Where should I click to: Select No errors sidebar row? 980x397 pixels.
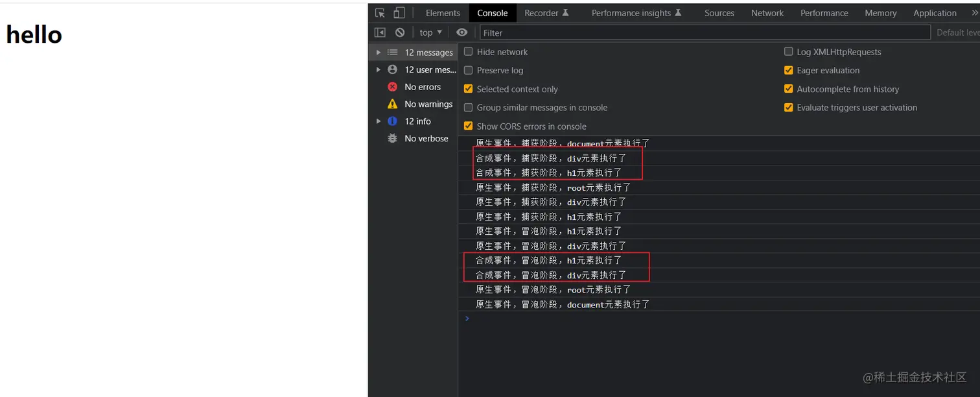(414, 87)
